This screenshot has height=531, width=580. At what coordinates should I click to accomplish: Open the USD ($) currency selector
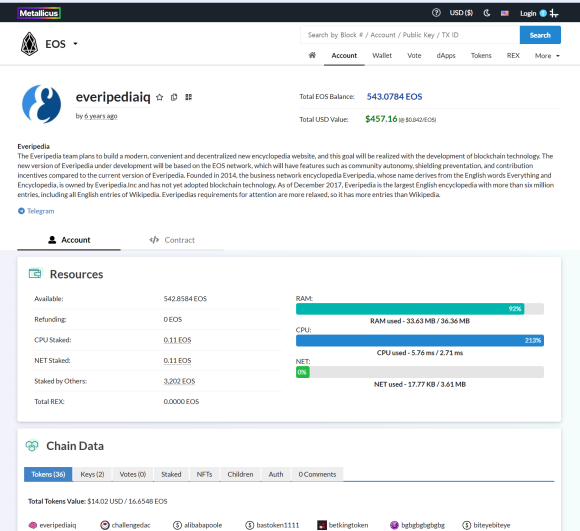[x=461, y=13]
